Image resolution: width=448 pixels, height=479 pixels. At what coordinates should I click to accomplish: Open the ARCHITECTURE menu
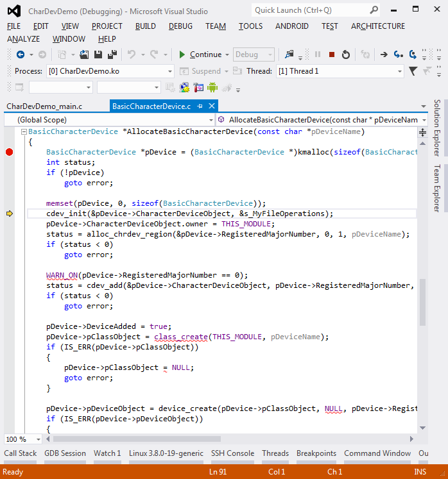(378, 26)
